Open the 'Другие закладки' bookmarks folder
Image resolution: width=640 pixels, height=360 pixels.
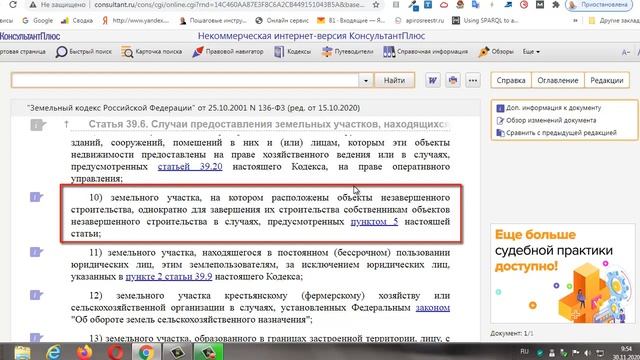click(x=614, y=20)
